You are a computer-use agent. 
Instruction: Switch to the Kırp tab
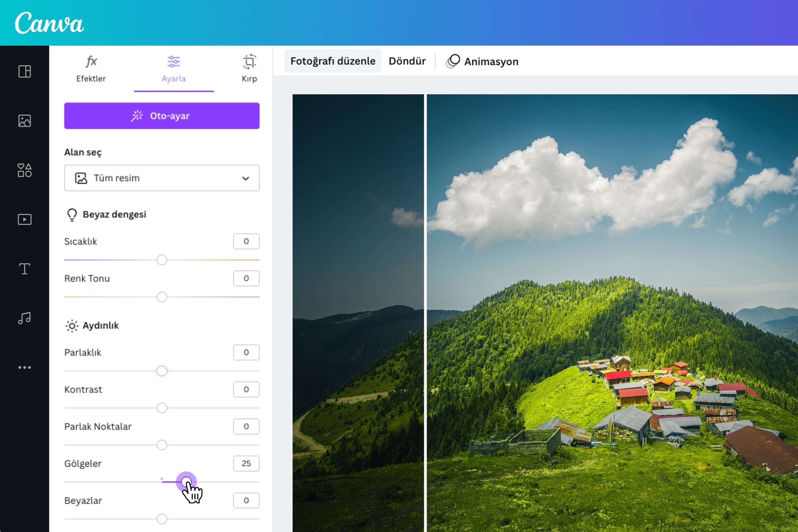[x=249, y=69]
